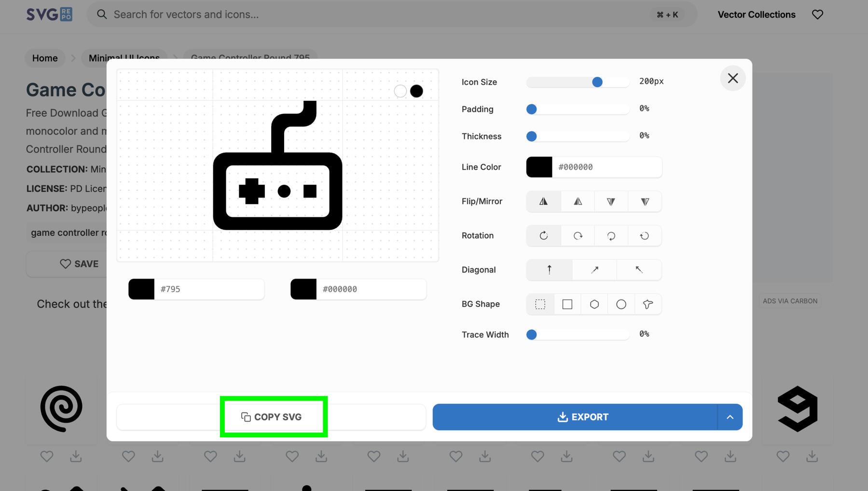868x491 pixels.
Task: Click the Icon Size slider handle
Action: (597, 82)
